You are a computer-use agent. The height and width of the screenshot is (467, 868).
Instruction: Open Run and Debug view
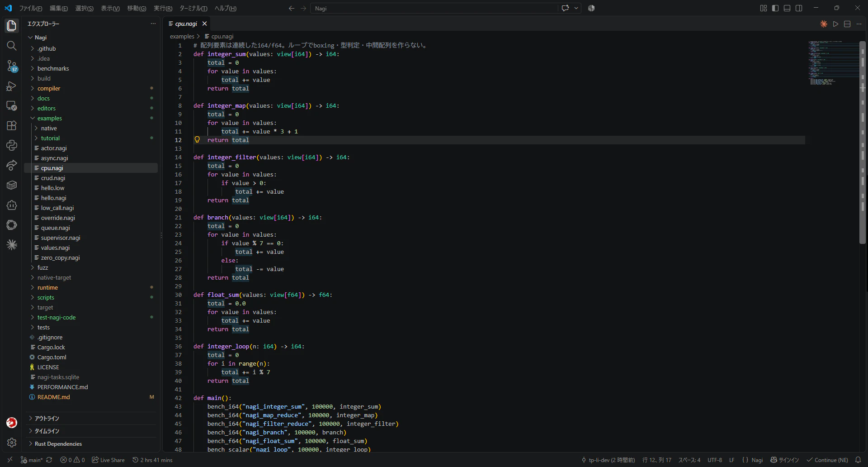[12, 86]
